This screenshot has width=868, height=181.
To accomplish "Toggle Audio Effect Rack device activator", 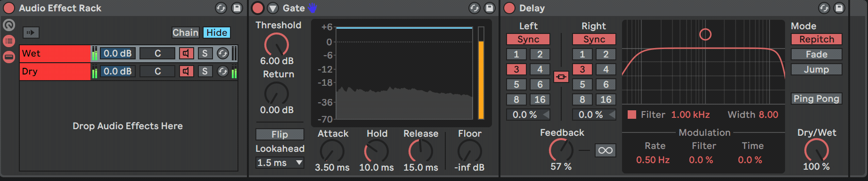I will click(9, 8).
